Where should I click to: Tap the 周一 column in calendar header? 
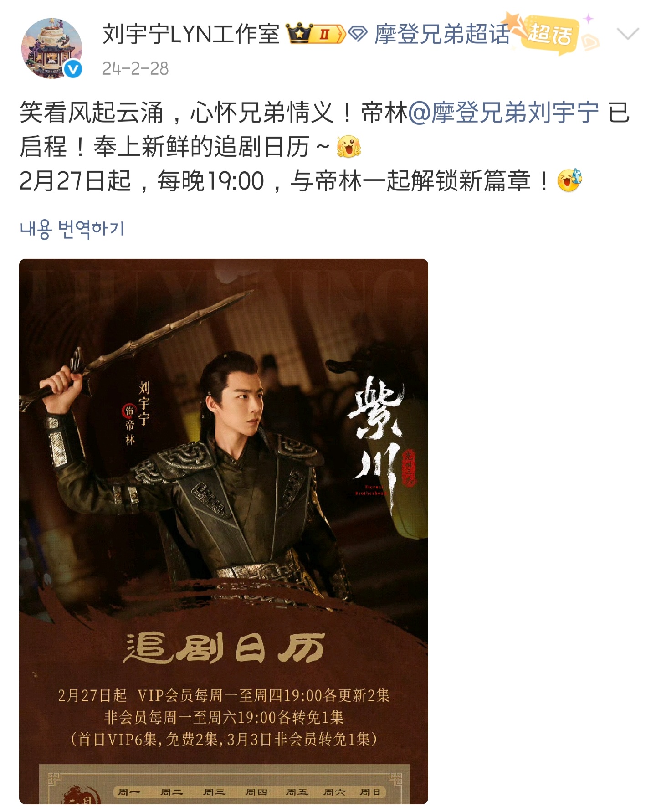coord(128,792)
